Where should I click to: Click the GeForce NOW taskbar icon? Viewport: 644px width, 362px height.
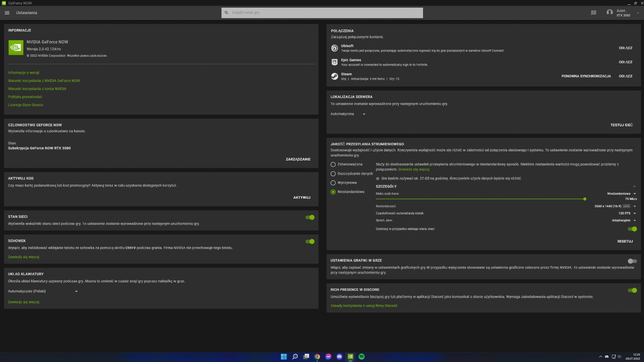tap(351, 357)
